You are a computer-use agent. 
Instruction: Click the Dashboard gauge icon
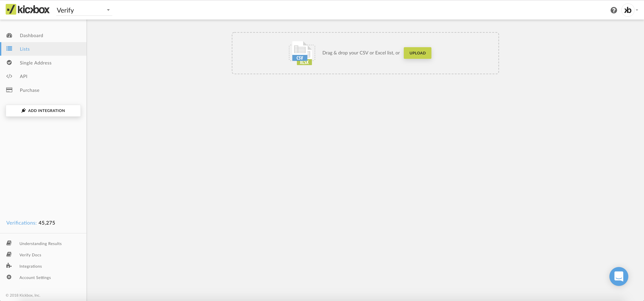click(x=9, y=36)
